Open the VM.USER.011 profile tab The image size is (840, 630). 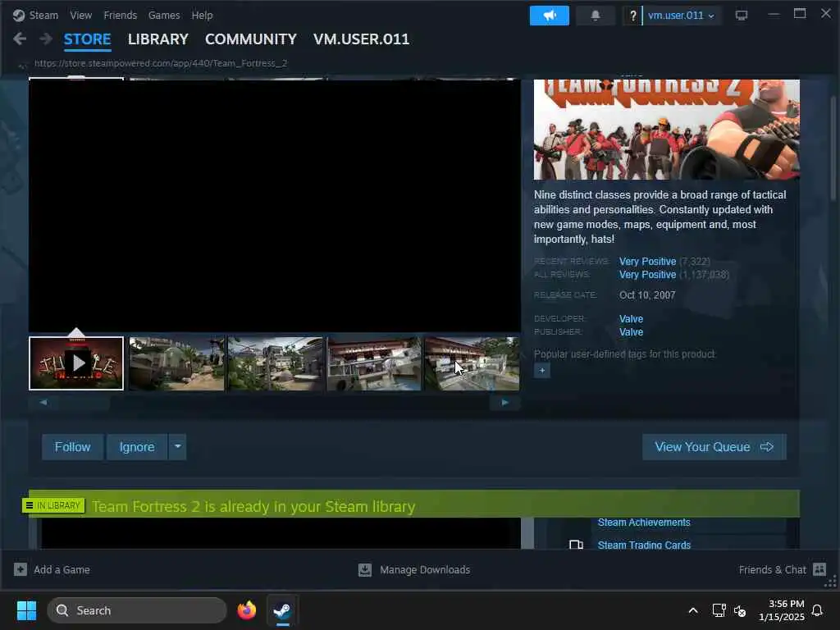pos(361,39)
